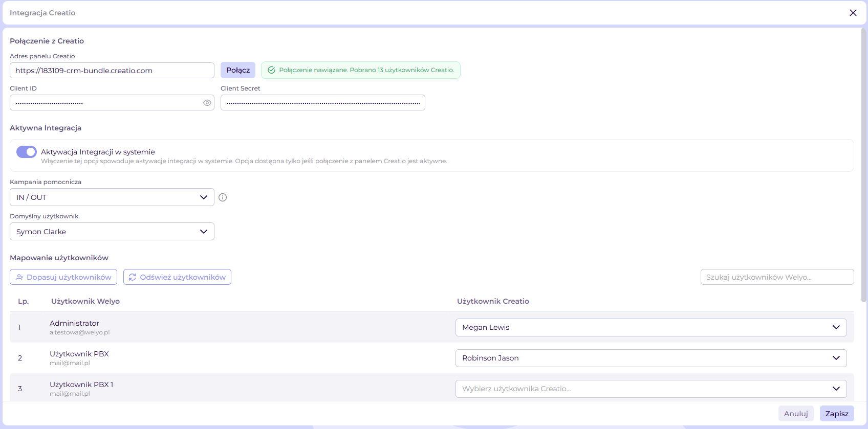This screenshot has height=429, width=868.
Task: Open the Kampania pomocnicza IN / OUT dropdown
Action: tap(112, 197)
